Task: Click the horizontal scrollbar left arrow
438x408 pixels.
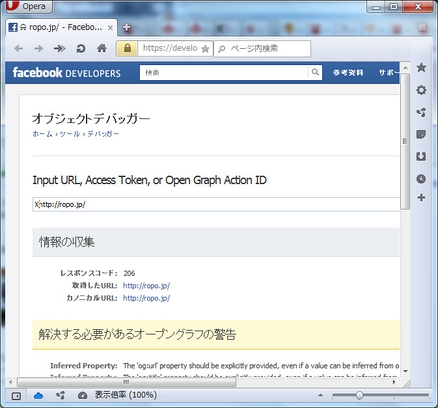Action: tap(11, 382)
